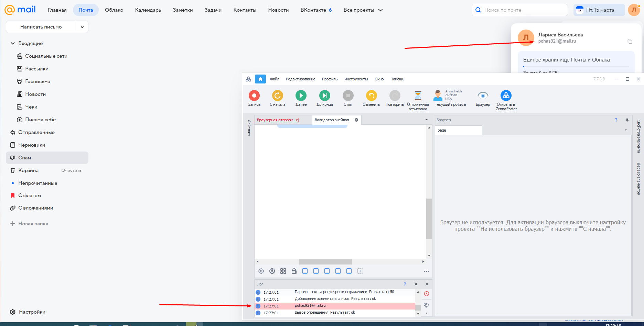Toggle the Браузер eye visibility button
The image size is (644, 326).
tap(483, 95)
